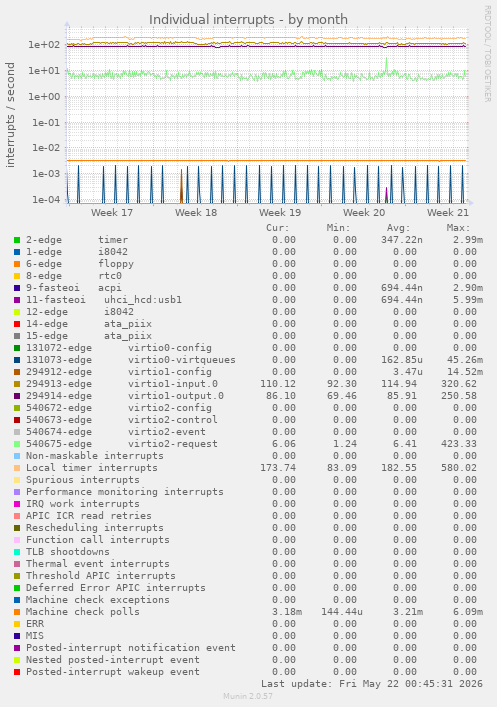This screenshot has height=707, width=497.
Task: Click the light green swatch for virtio2-request
Action: (17, 444)
